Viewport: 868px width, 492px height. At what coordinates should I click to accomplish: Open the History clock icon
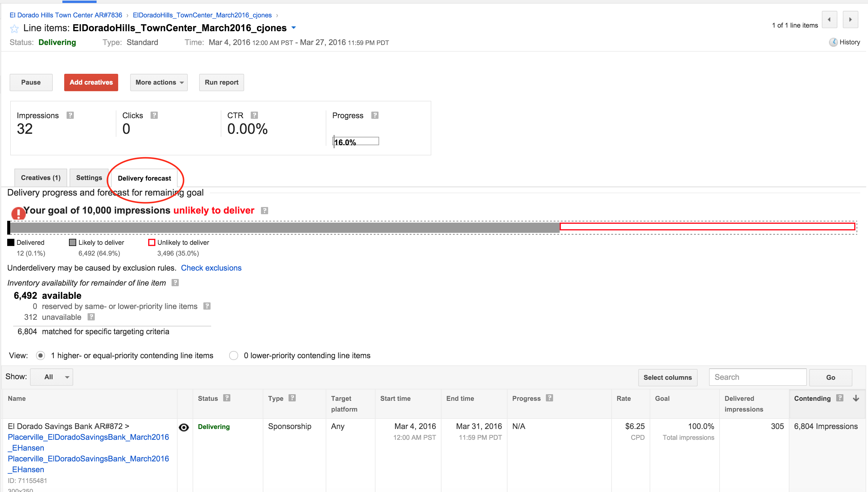point(833,42)
